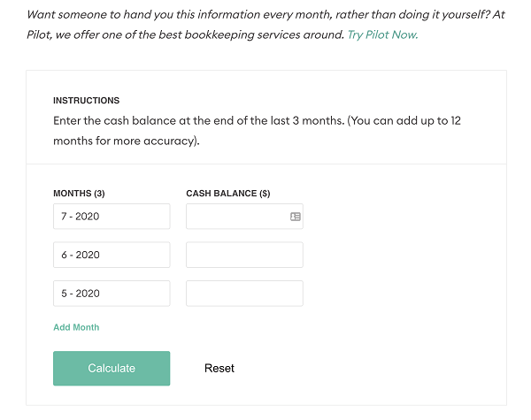This screenshot has height=420, width=531.
Task: Select the 6 - 2020 month field
Action: [x=112, y=255]
